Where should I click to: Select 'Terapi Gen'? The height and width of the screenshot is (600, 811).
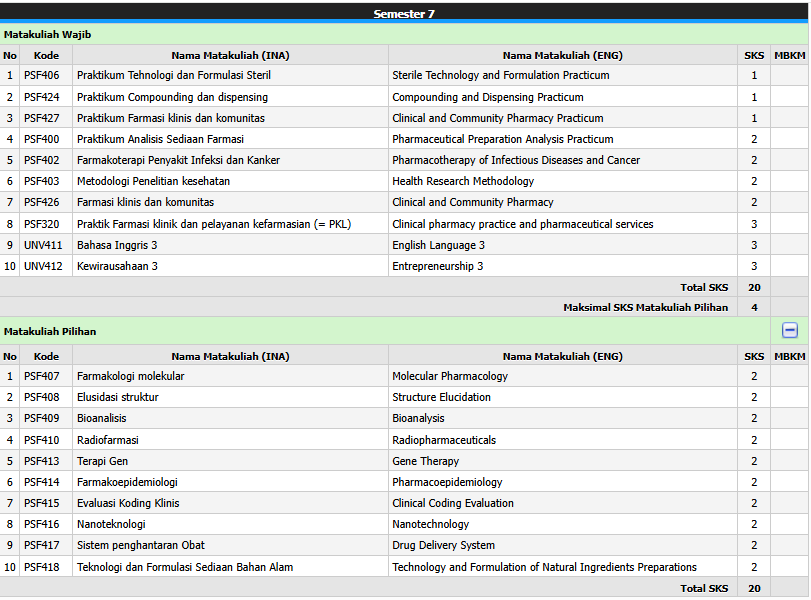(102, 461)
